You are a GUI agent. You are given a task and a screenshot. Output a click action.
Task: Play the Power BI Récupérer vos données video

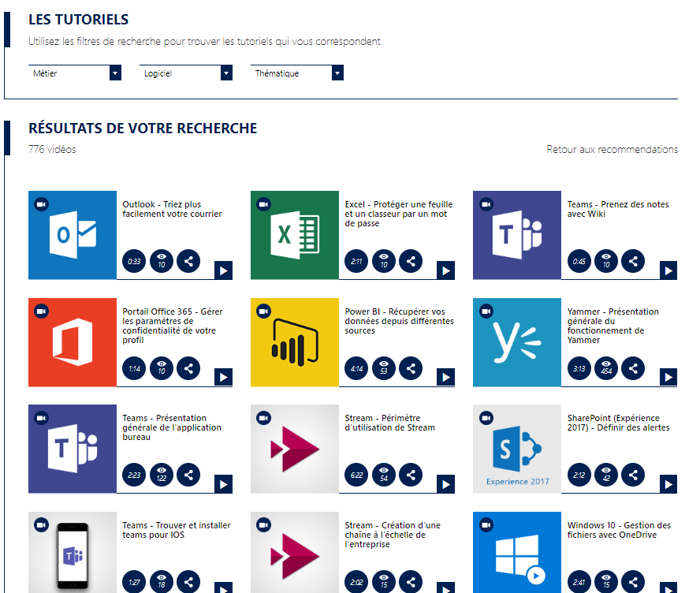[445, 378]
